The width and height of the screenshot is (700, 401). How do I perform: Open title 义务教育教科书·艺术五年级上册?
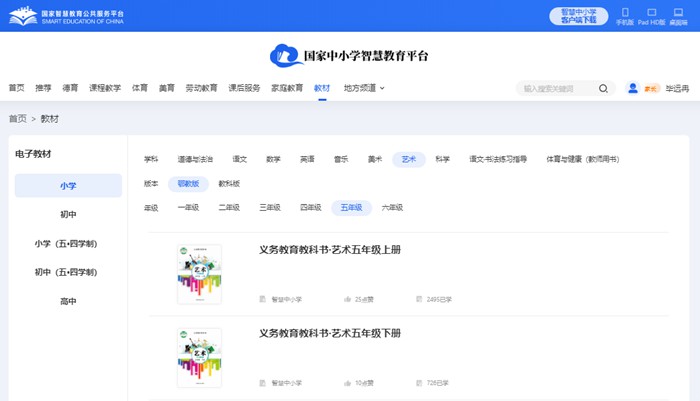coord(330,250)
